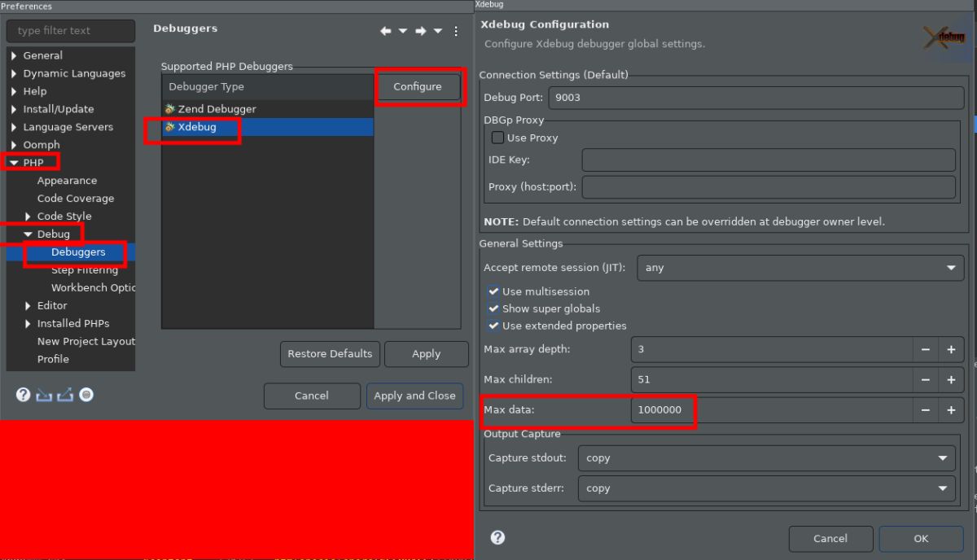Select Appearance under PHP
Screen dimensions: 977x560
pos(67,181)
